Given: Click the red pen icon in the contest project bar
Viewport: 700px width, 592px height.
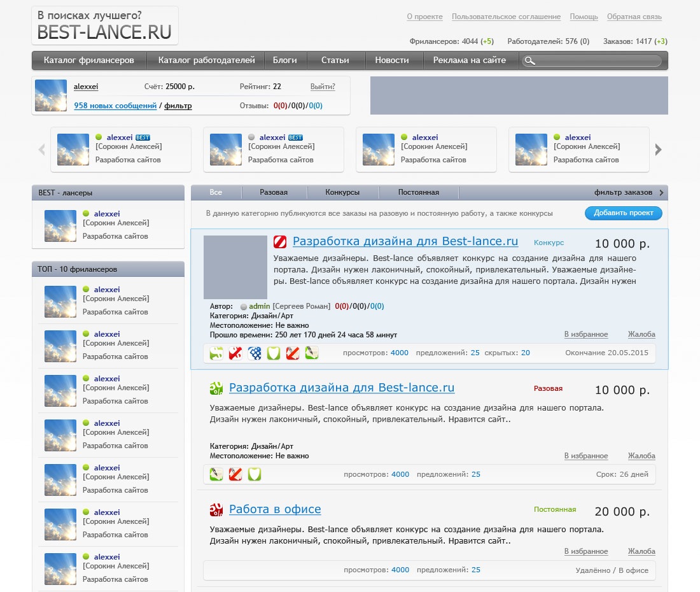Looking at the screenshot, I should 293,353.
